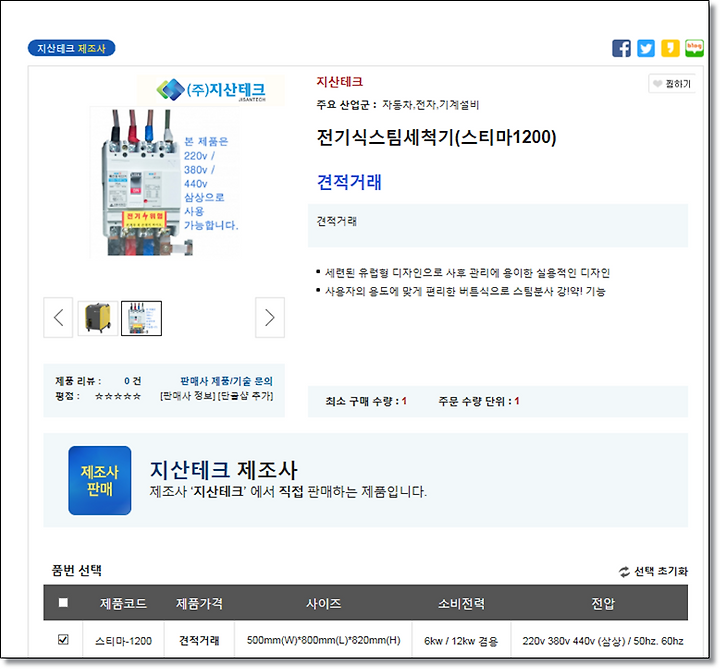
Task: Click the main circuit breaker product image
Action: click(x=164, y=182)
